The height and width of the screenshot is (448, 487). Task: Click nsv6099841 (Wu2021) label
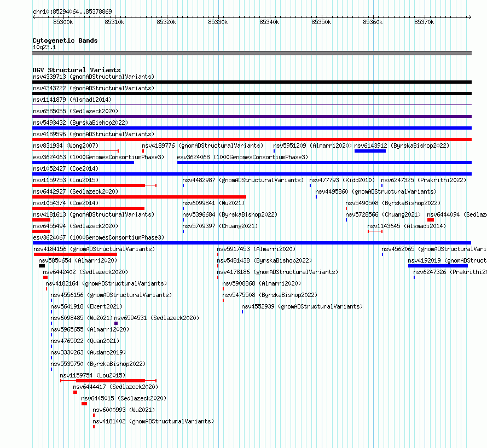tap(213, 203)
